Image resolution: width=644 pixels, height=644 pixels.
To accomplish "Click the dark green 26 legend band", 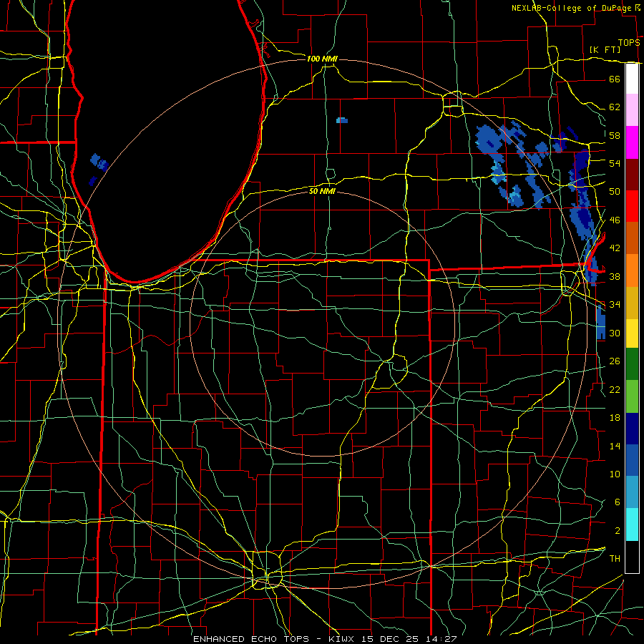I will [x=632, y=364].
